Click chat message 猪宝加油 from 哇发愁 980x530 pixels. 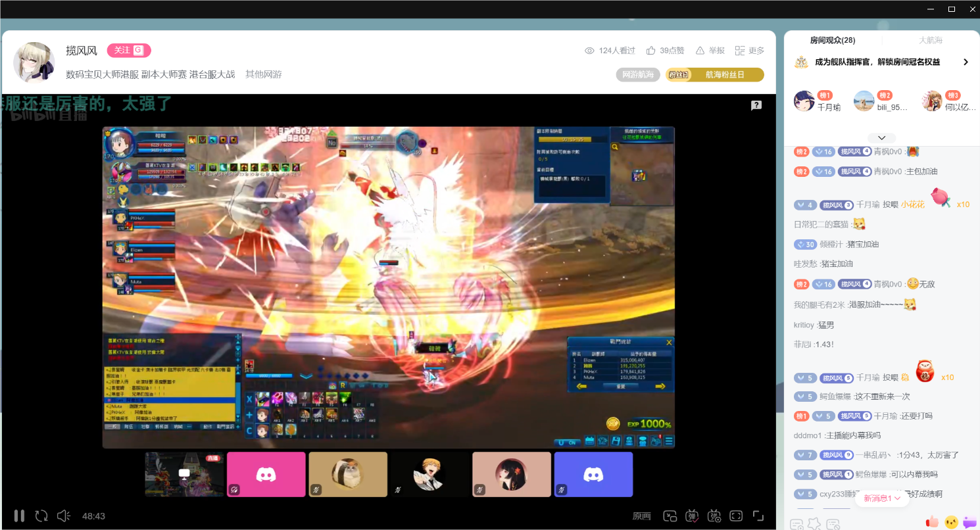[837, 264]
